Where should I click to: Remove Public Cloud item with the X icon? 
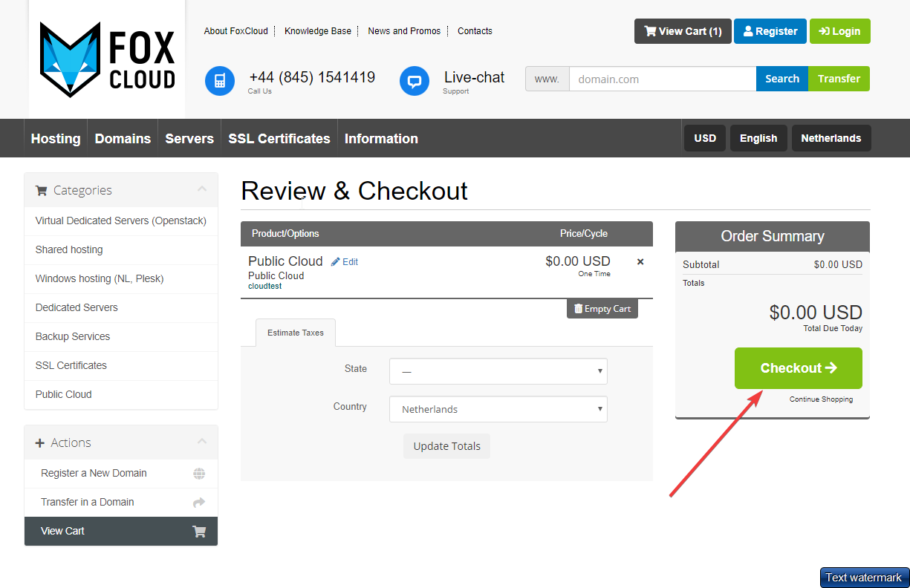tap(640, 262)
